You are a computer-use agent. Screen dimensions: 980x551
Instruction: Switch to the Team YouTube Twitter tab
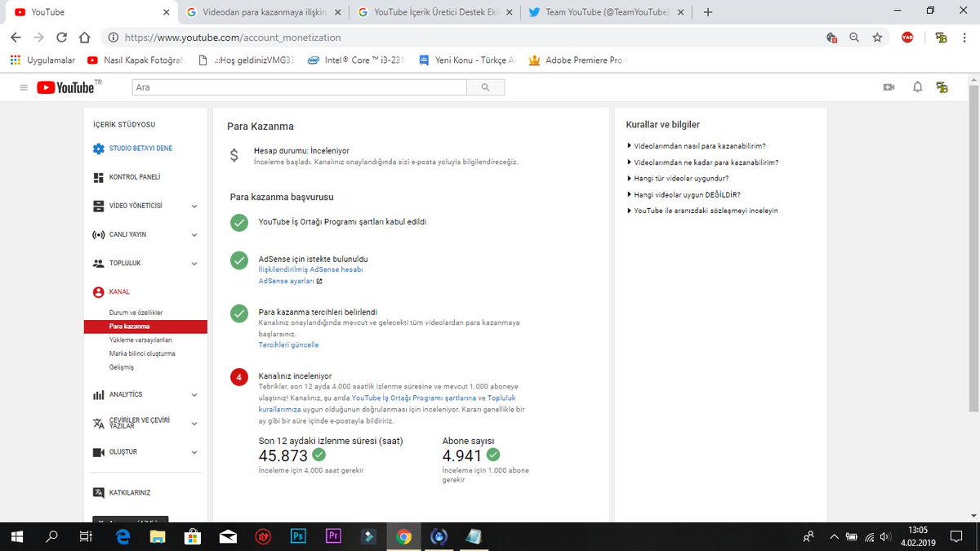[x=605, y=12]
